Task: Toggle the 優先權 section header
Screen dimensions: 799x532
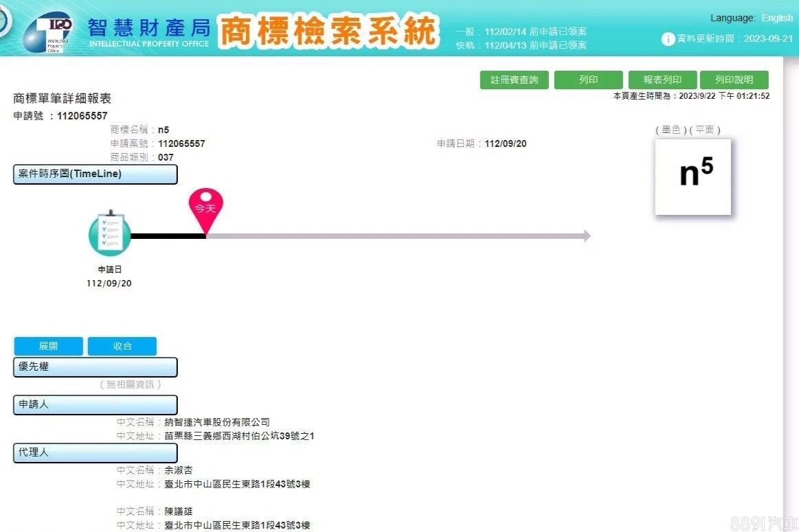Action: 95,367
